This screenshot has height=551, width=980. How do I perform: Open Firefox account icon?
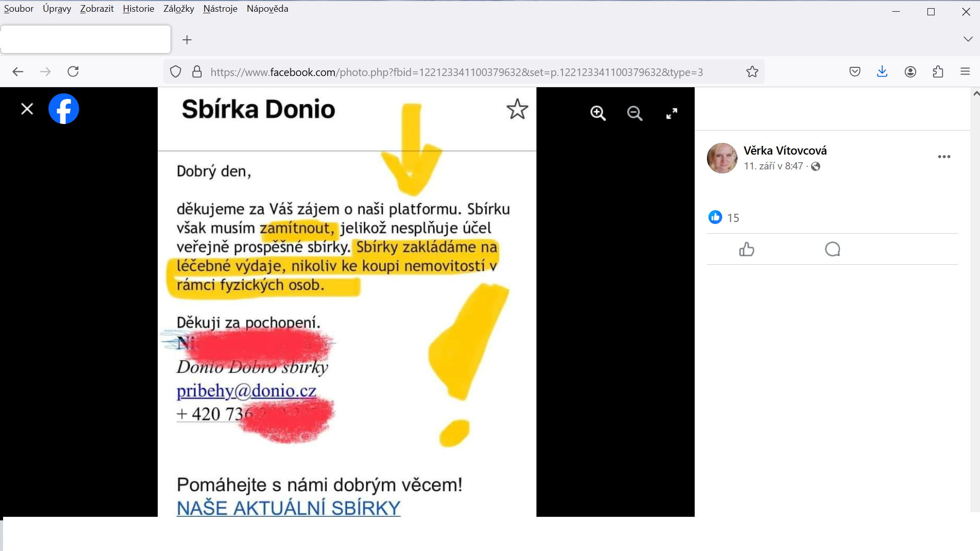click(x=910, y=72)
